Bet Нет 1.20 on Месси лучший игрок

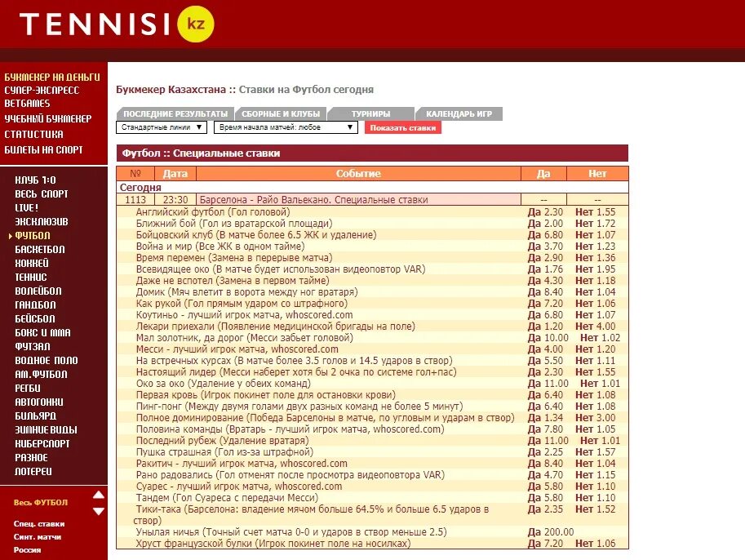(595, 349)
